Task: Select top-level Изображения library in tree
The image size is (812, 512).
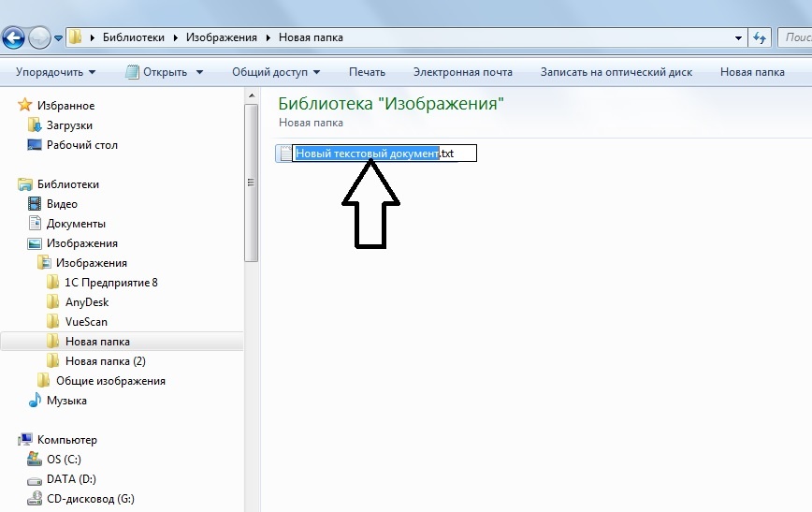Action: tap(81, 243)
